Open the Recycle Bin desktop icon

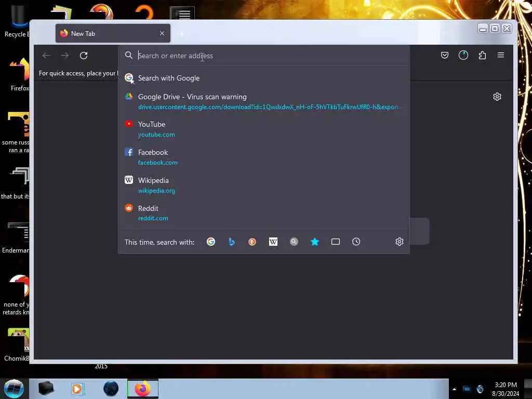17,20
